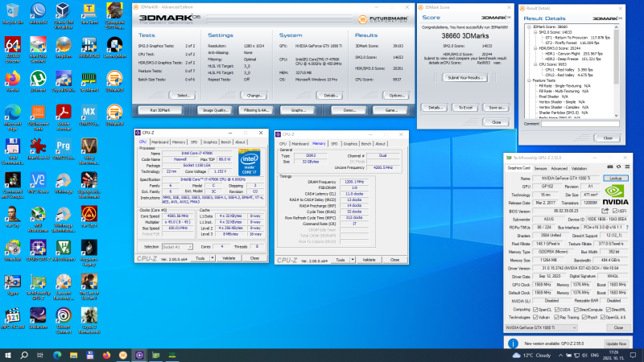Switch to Bench tab in CPU-Z CPU window
Viewport: 644px width, 362px height.
(x=226, y=142)
